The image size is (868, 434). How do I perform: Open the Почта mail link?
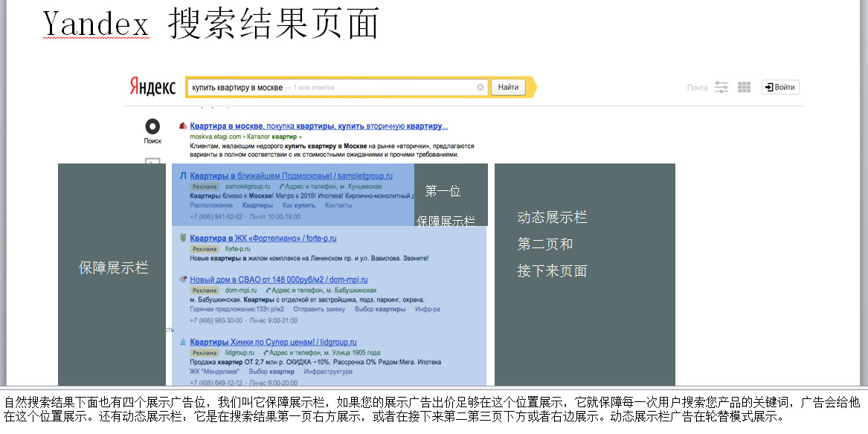point(697,88)
